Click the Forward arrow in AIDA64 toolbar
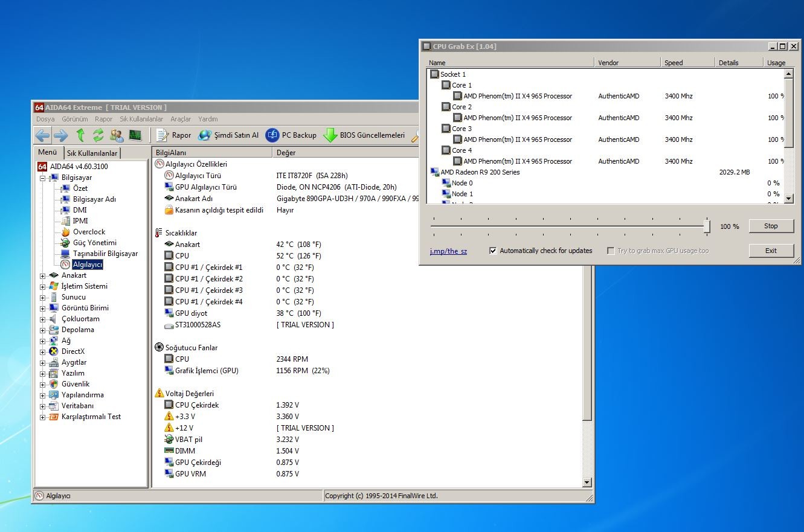Image resolution: width=804 pixels, height=532 pixels. point(61,135)
